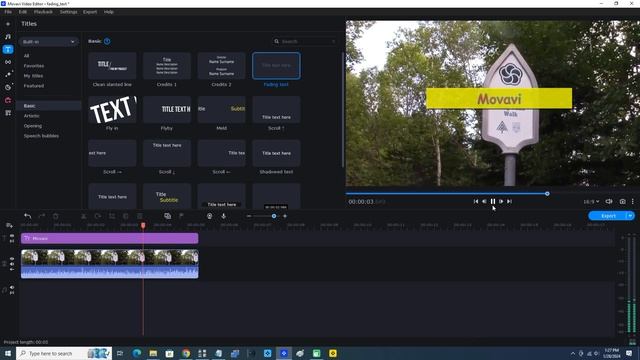Open the Windows Start menu
The width and height of the screenshot is (640, 360).
pyautogui.click(x=8, y=353)
